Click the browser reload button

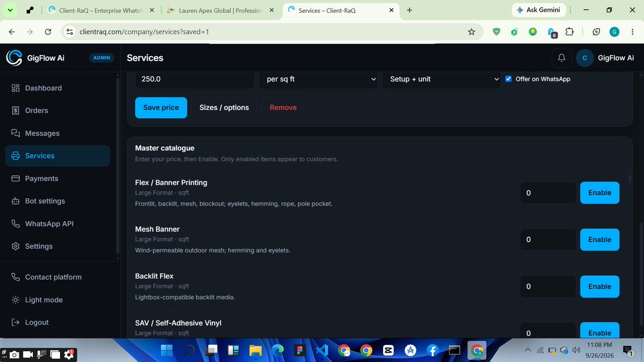click(x=48, y=32)
